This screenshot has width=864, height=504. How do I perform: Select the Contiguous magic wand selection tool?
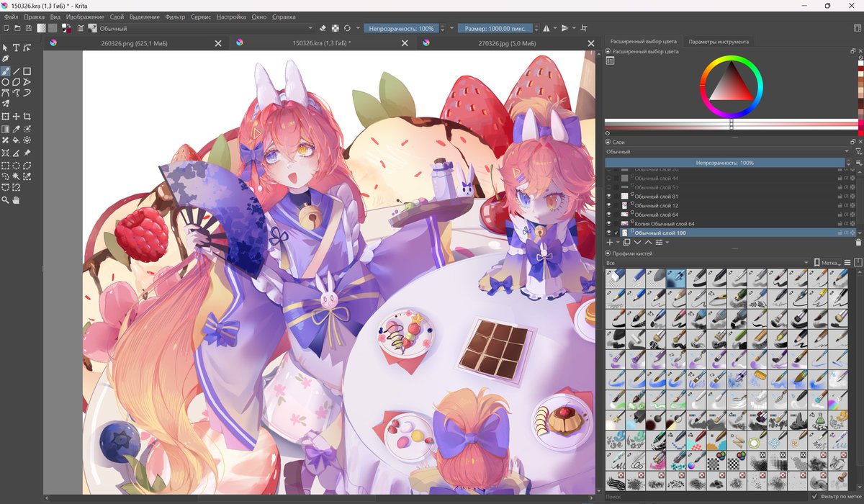pyautogui.click(x=17, y=176)
